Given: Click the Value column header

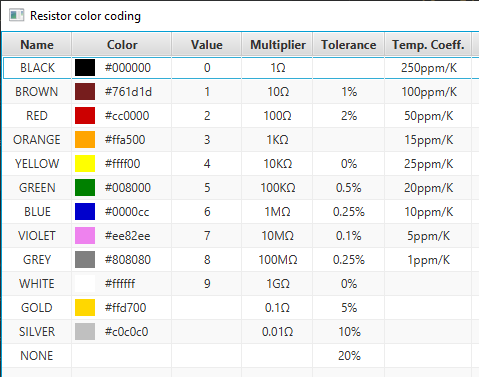Looking at the screenshot, I should pyautogui.click(x=207, y=44).
